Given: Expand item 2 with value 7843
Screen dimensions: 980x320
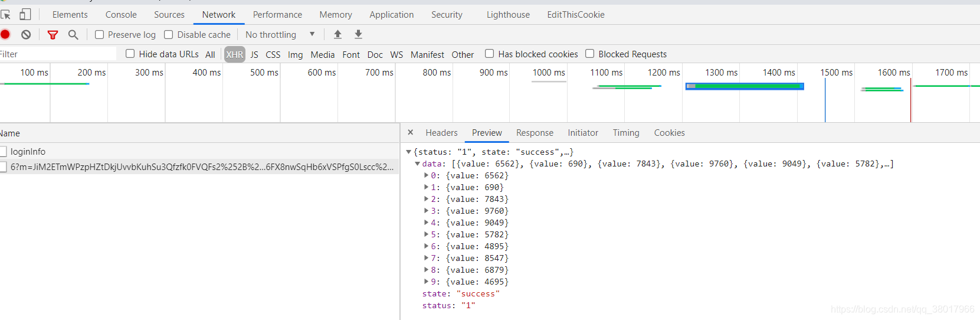Looking at the screenshot, I should [x=427, y=199].
